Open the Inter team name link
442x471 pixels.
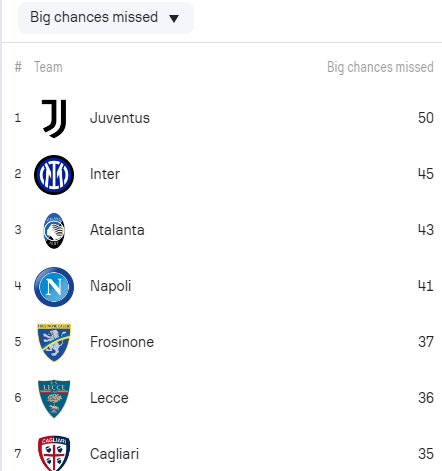click(x=105, y=174)
